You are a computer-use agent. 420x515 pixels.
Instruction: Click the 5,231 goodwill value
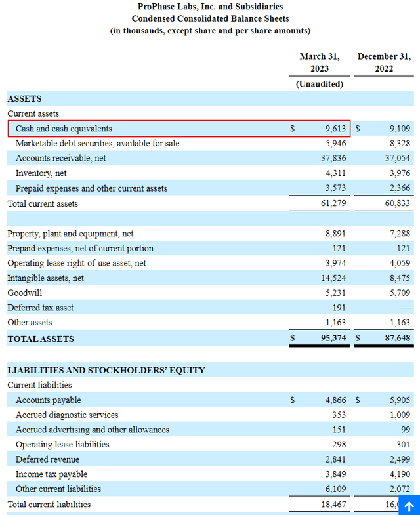coord(335,293)
